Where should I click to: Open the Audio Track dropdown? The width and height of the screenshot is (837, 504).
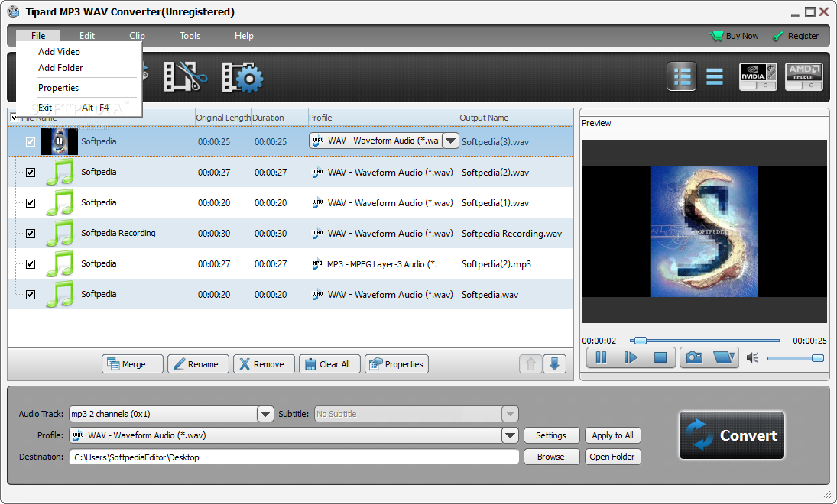click(265, 414)
